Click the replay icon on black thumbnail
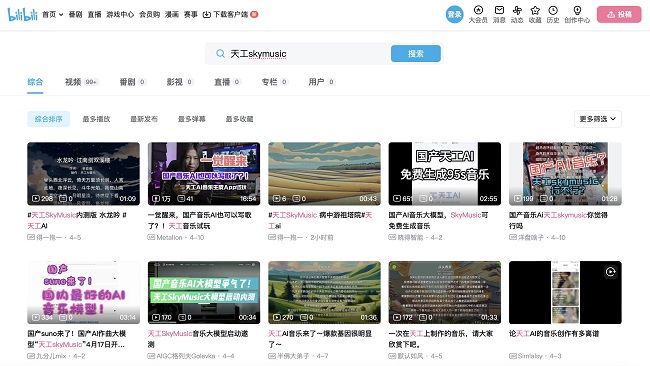Image resolution: width=650 pixels, height=366 pixels. pyautogui.click(x=610, y=272)
